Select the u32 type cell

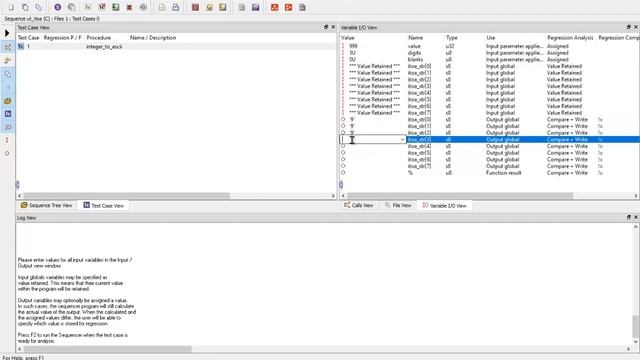pos(450,46)
